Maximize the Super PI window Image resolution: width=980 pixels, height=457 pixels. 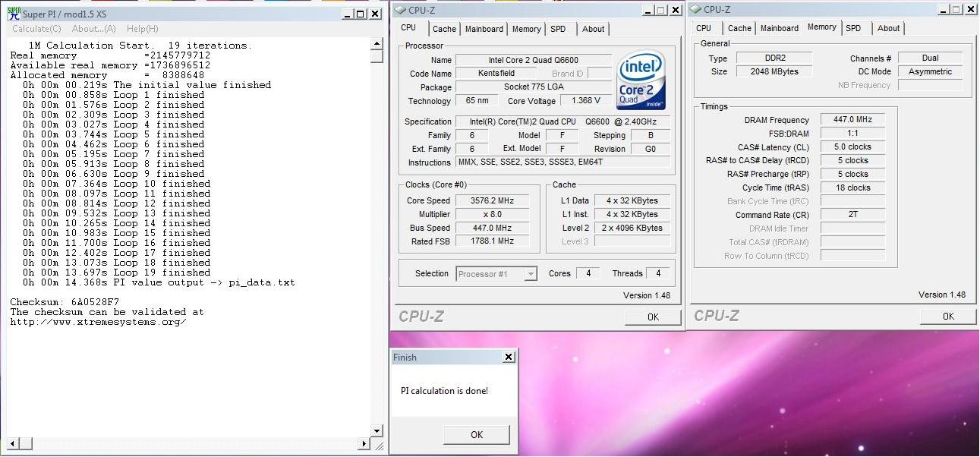point(360,14)
